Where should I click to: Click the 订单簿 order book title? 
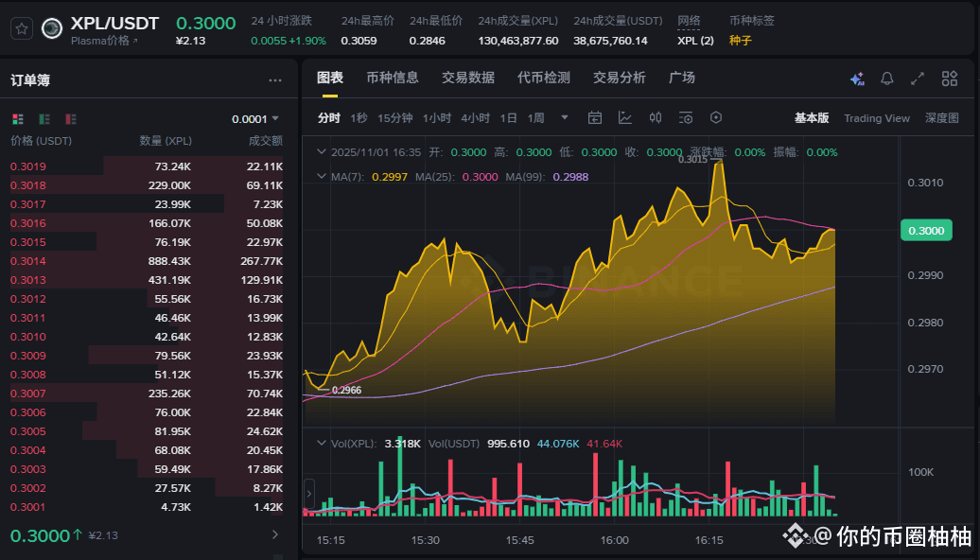30,80
